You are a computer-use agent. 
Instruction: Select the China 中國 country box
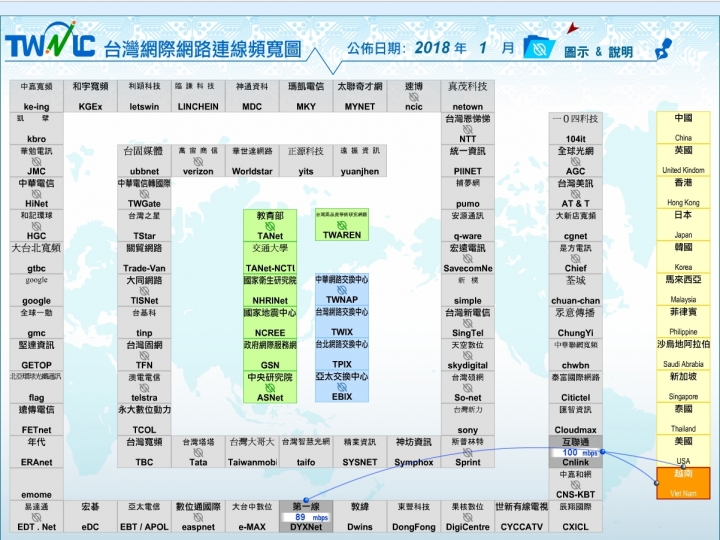[x=683, y=128]
